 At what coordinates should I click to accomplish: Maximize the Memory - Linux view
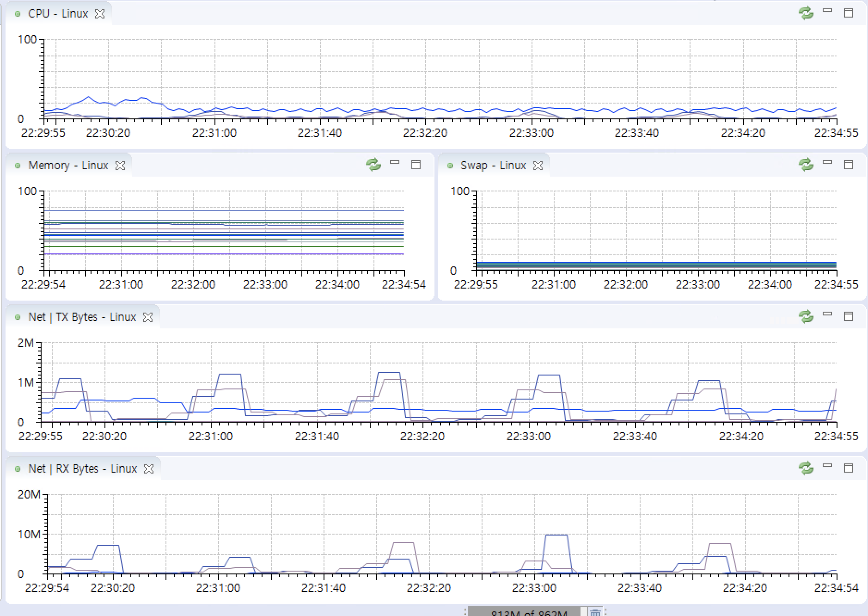tap(416, 165)
